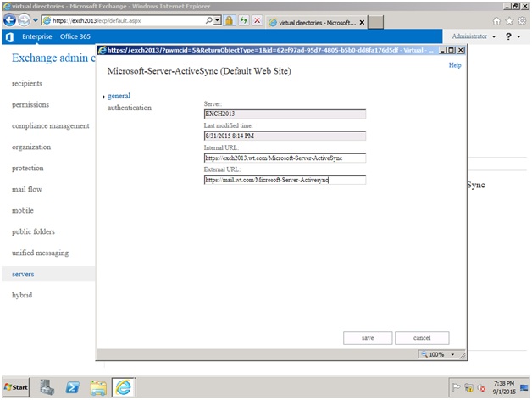Click the red stop loading icon

(x=258, y=20)
